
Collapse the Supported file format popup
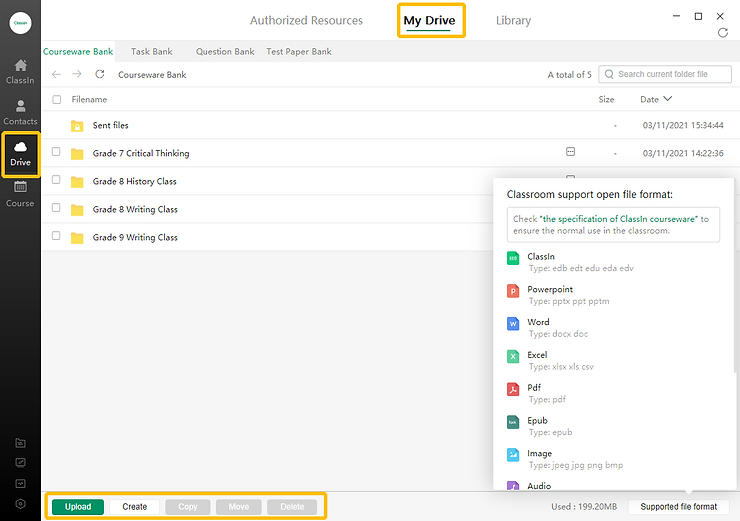point(679,507)
